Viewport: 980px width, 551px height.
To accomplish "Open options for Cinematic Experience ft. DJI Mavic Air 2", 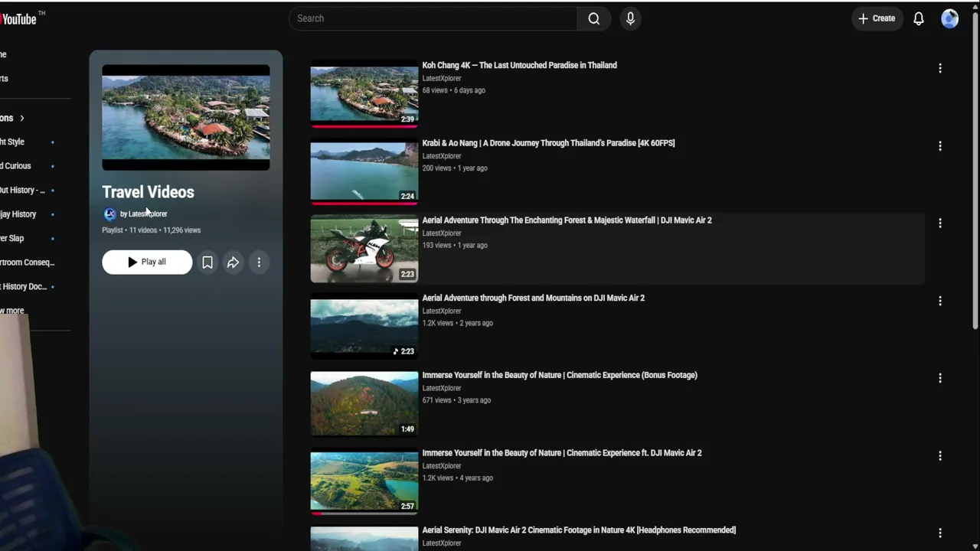I will click(x=940, y=455).
